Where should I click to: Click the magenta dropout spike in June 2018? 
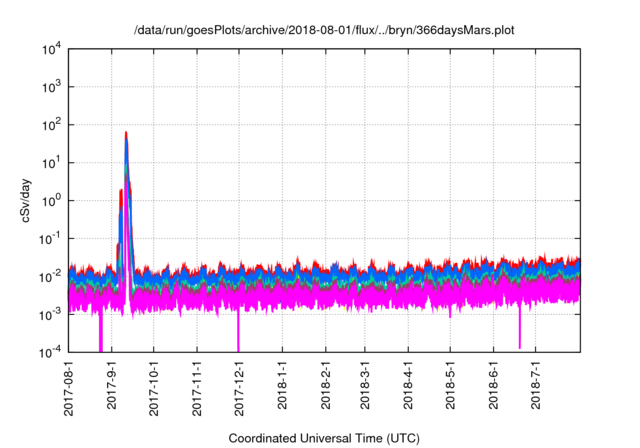520,328
